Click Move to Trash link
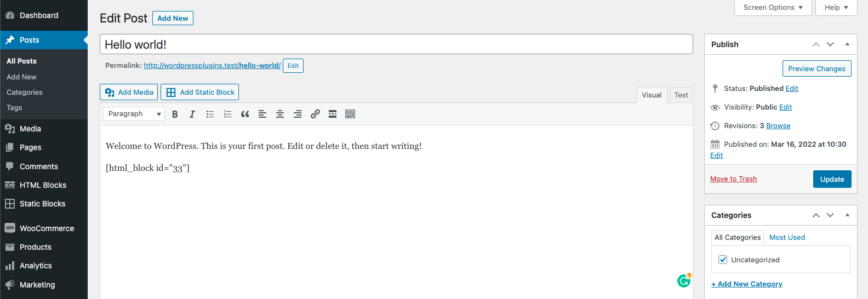Image resolution: width=868 pixels, height=299 pixels. tap(733, 179)
